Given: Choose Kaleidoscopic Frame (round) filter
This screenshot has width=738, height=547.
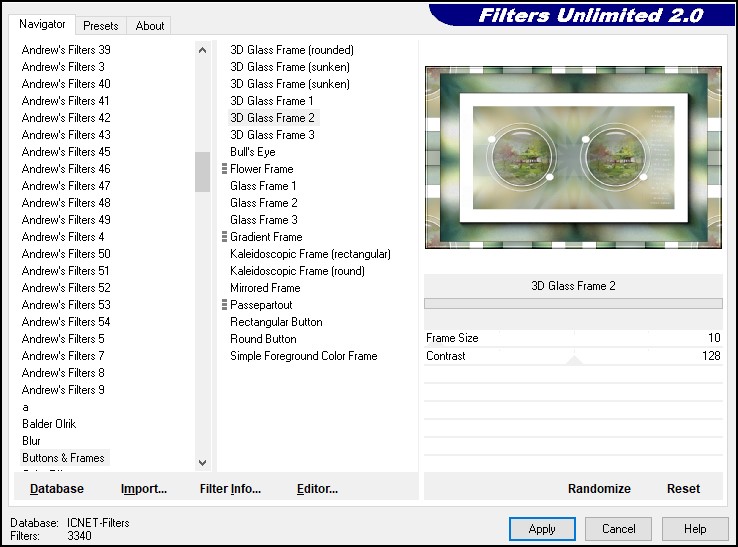Looking at the screenshot, I should 297,271.
